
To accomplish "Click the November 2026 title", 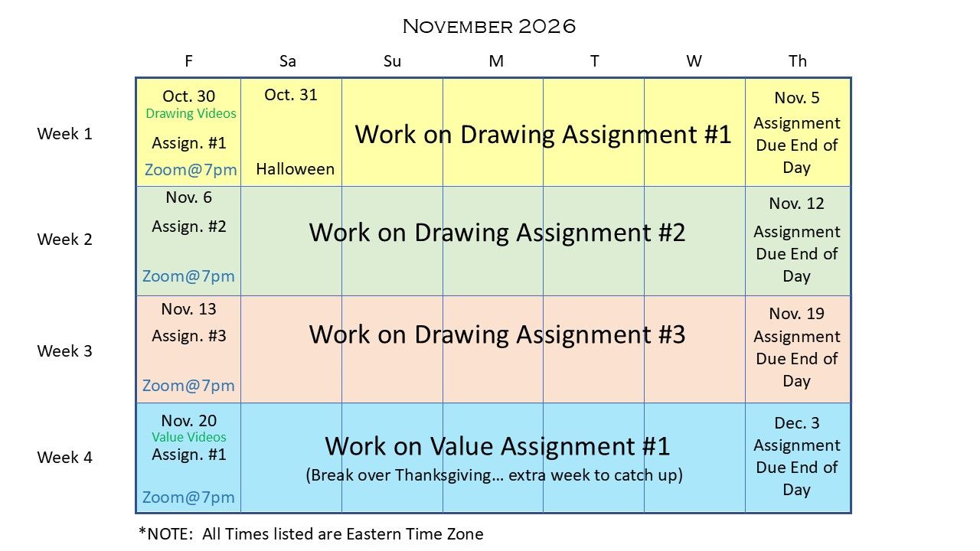I will pyautogui.click(x=488, y=26).
